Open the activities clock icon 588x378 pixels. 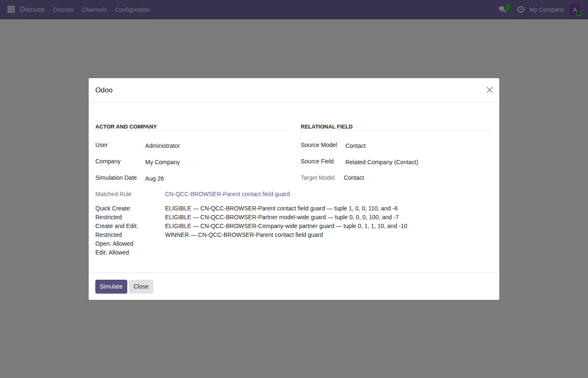pyautogui.click(x=521, y=9)
